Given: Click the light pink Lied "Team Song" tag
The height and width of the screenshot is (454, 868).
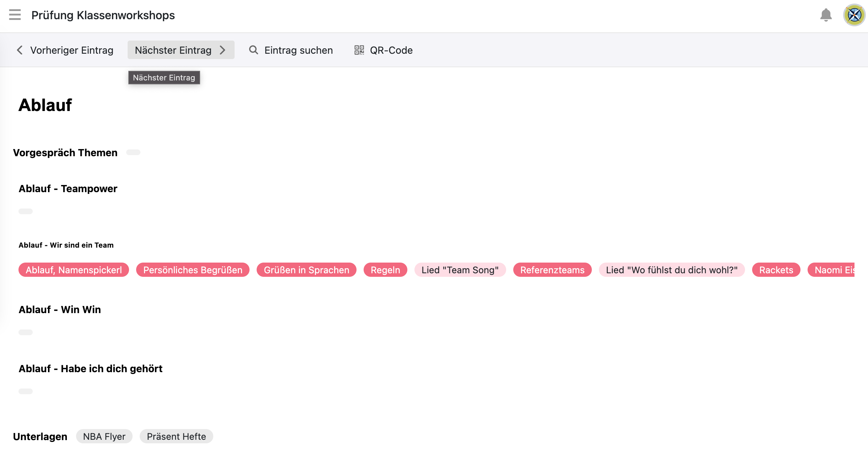Looking at the screenshot, I should coord(460,270).
